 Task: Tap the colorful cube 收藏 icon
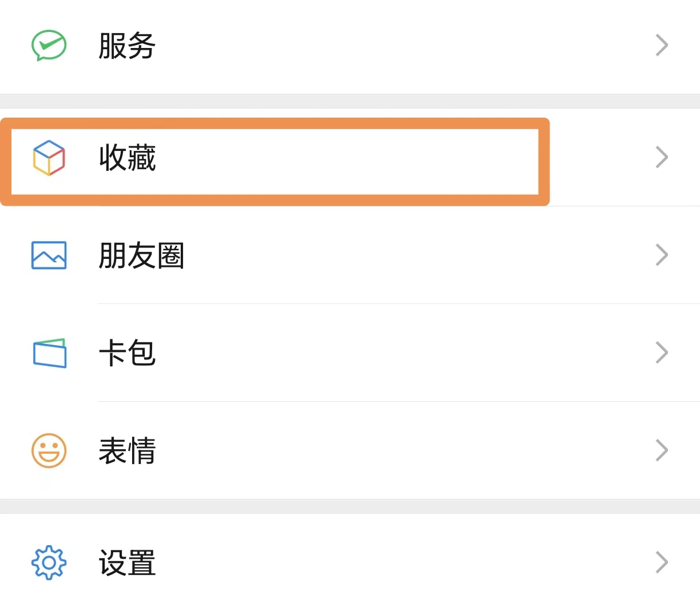(x=49, y=158)
